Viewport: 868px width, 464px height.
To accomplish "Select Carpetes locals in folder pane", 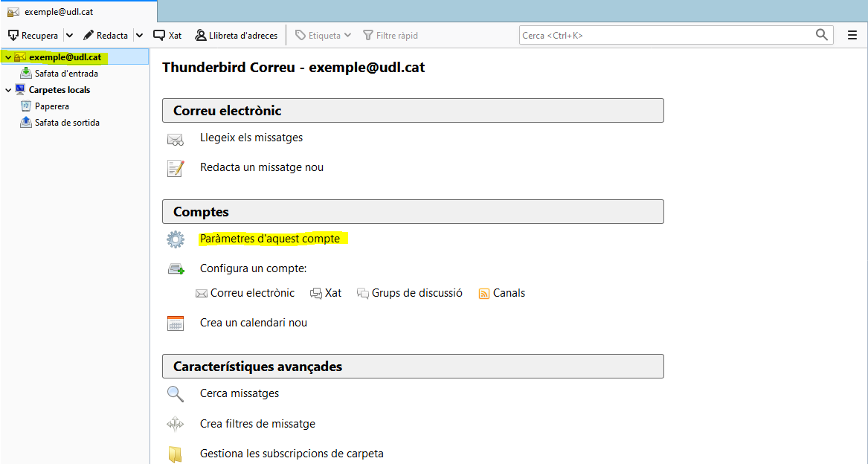I will pos(60,90).
